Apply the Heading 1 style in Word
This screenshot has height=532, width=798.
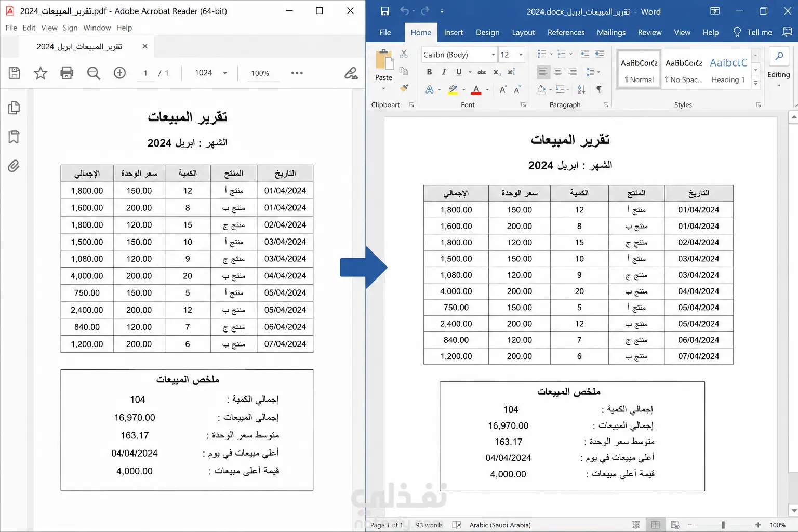click(x=728, y=69)
